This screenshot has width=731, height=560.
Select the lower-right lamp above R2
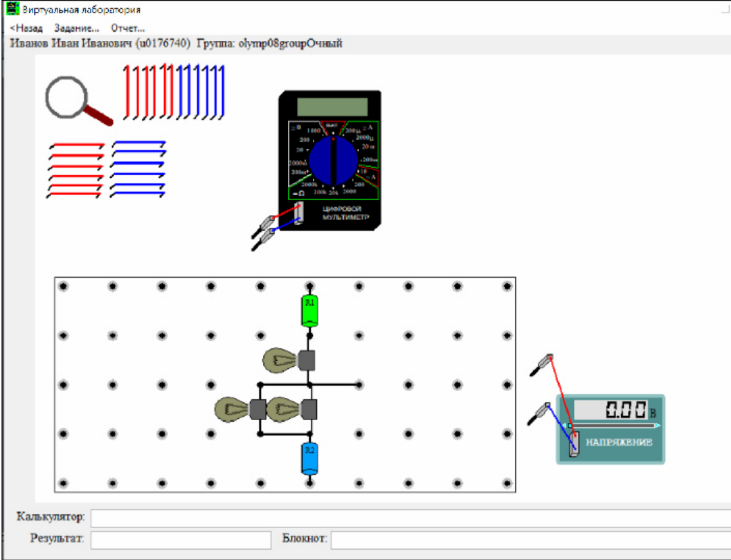[291, 409]
